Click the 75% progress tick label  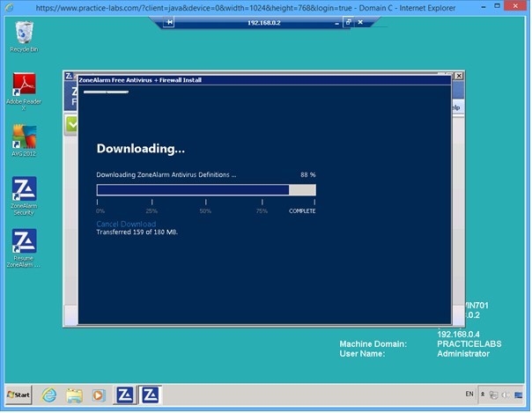coord(262,211)
